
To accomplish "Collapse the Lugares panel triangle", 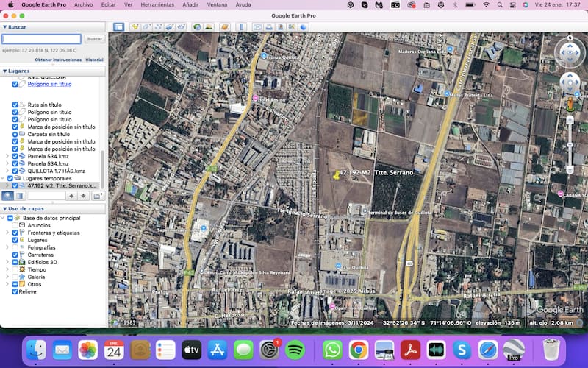I will [5, 71].
